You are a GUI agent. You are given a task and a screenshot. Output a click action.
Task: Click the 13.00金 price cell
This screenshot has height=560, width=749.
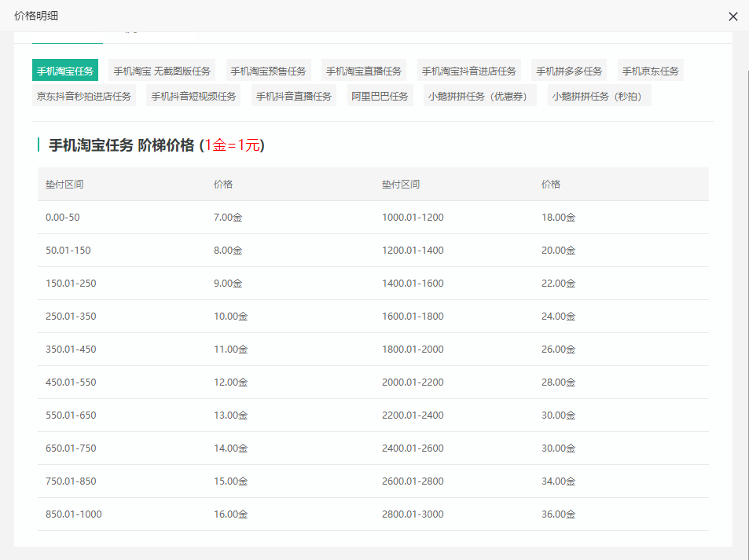pos(231,415)
